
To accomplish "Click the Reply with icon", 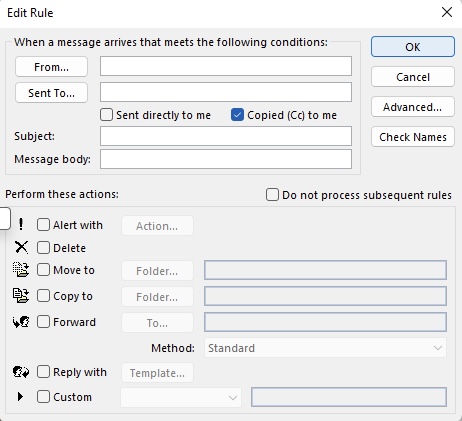I will (21, 372).
